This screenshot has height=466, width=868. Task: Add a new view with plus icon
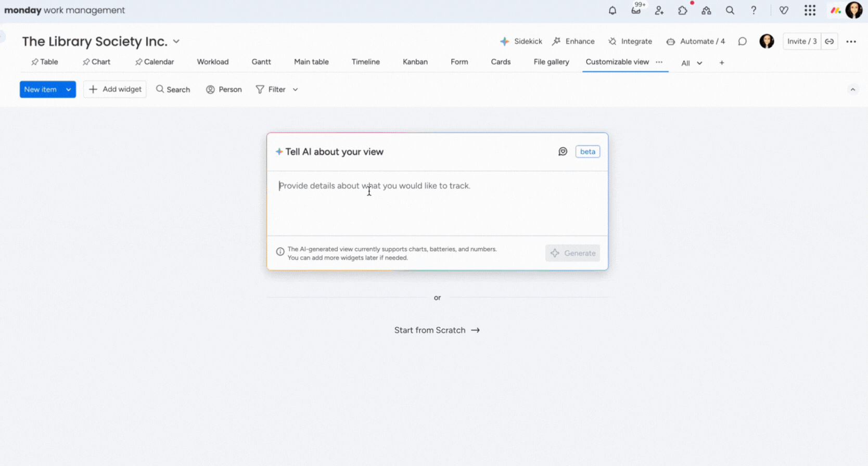click(x=722, y=63)
